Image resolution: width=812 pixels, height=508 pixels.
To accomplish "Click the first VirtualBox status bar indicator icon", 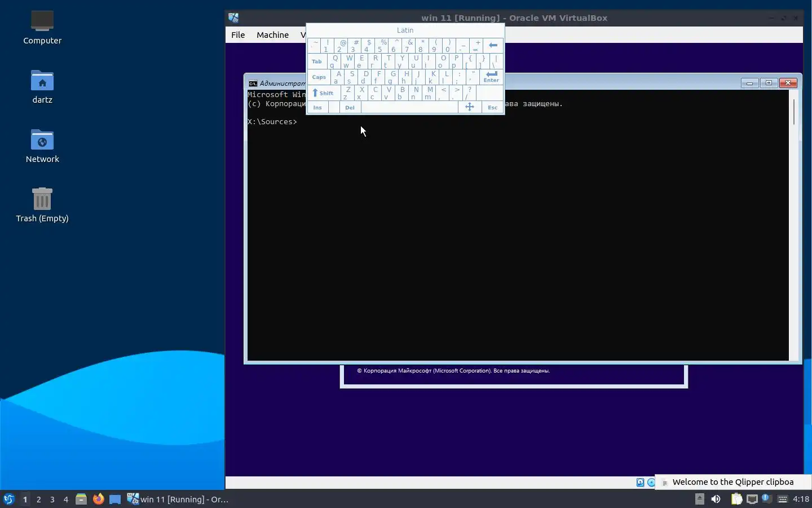I will coord(640,483).
